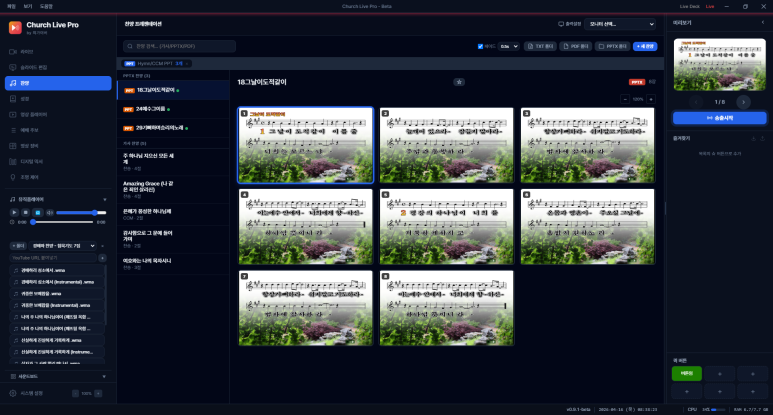Toggle the blue repeat button in music player
Image resolution: width=773 pixels, height=415 pixels.
tap(37, 212)
